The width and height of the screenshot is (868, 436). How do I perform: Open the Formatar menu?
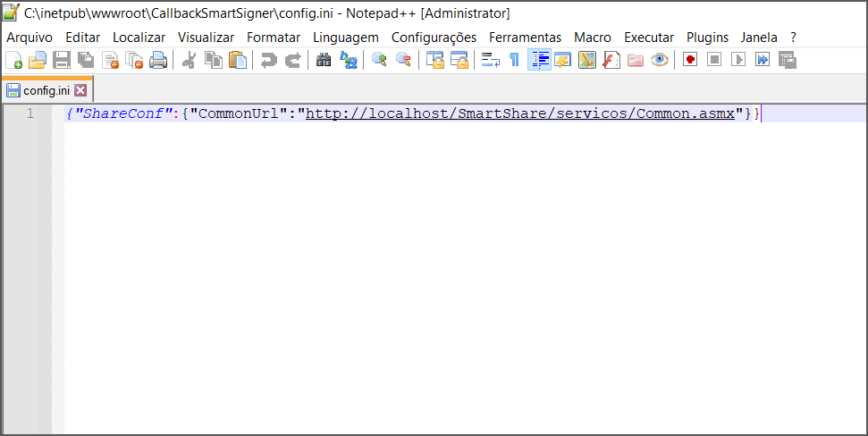pyautogui.click(x=274, y=38)
